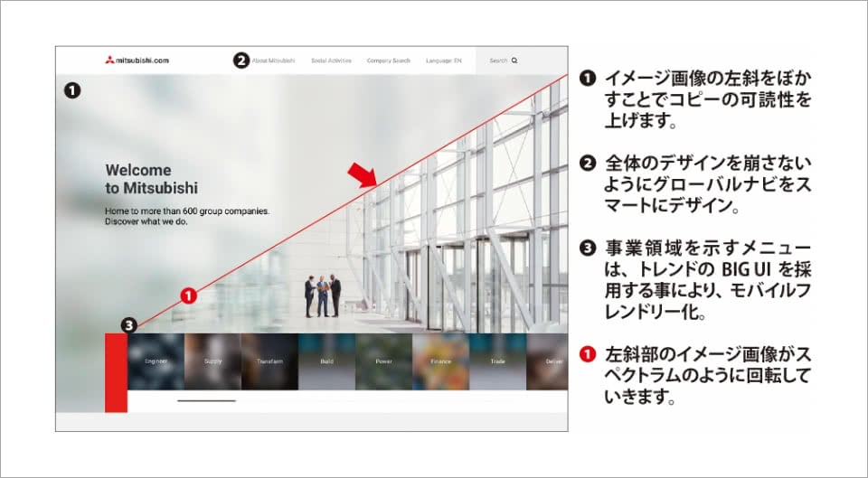This screenshot has width=868, height=478.
Task: Open the Language: EN selector
Action: click(x=444, y=61)
